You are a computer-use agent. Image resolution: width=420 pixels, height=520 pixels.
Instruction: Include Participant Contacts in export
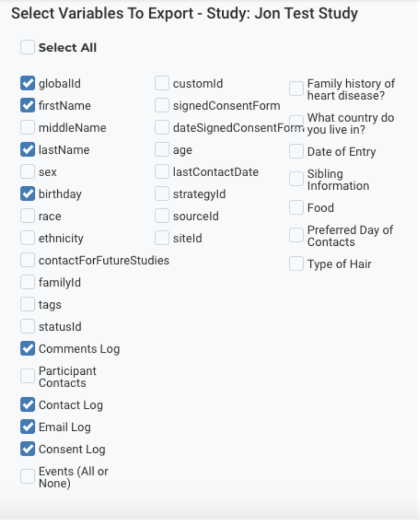(28, 376)
